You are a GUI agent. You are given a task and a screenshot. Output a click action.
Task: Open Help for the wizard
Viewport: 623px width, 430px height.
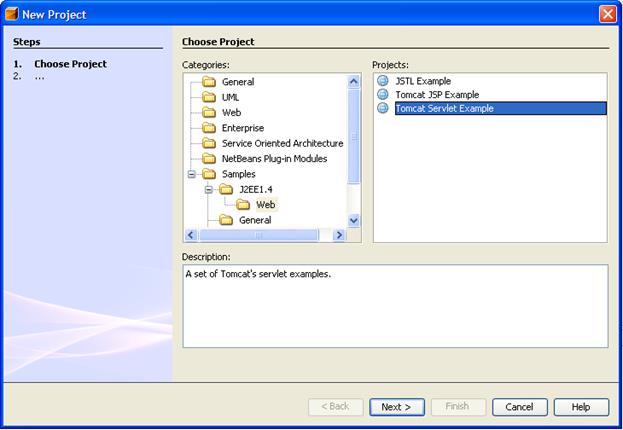(x=581, y=407)
